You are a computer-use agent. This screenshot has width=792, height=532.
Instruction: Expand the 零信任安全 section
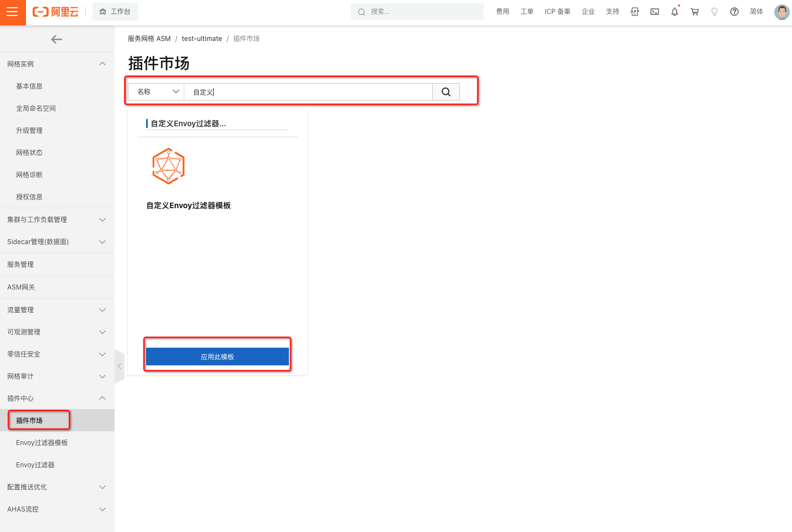[x=57, y=354]
